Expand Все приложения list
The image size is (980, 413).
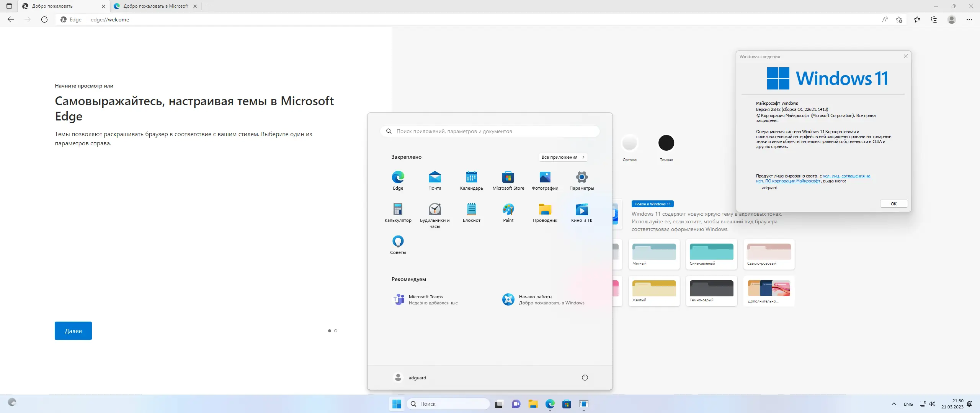click(563, 157)
